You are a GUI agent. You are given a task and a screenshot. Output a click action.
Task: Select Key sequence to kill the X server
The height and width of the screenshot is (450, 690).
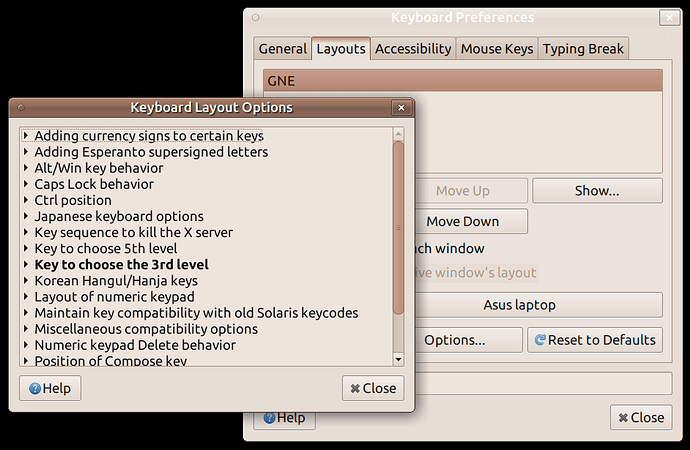pyautogui.click(x=134, y=232)
